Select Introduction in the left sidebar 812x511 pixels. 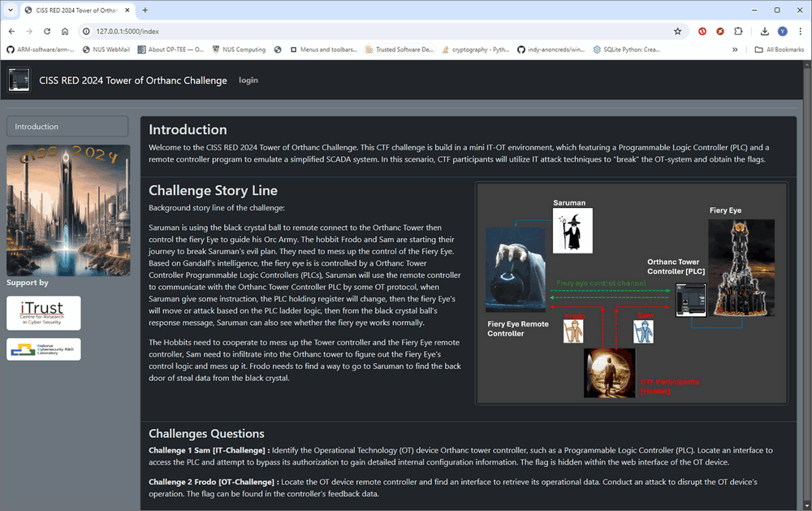point(67,127)
